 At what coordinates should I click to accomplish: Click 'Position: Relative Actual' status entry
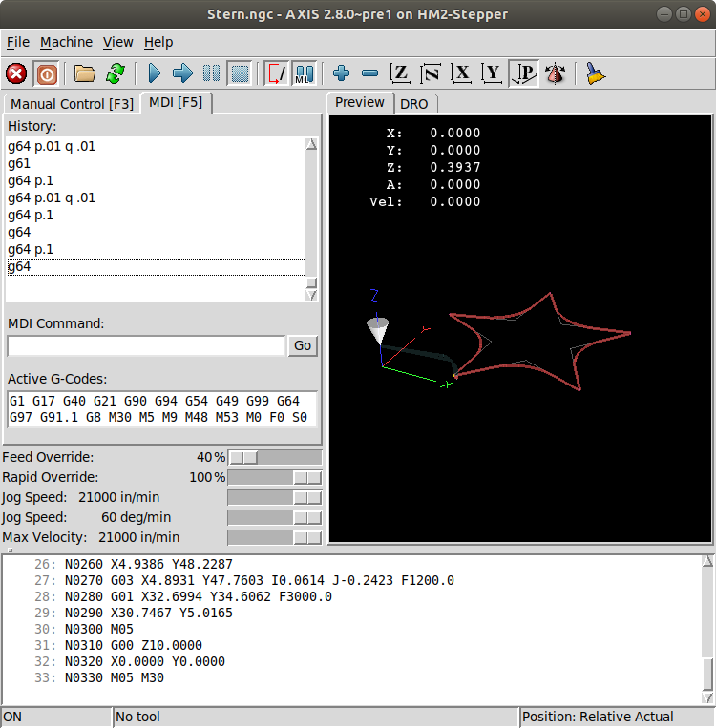tap(617, 717)
